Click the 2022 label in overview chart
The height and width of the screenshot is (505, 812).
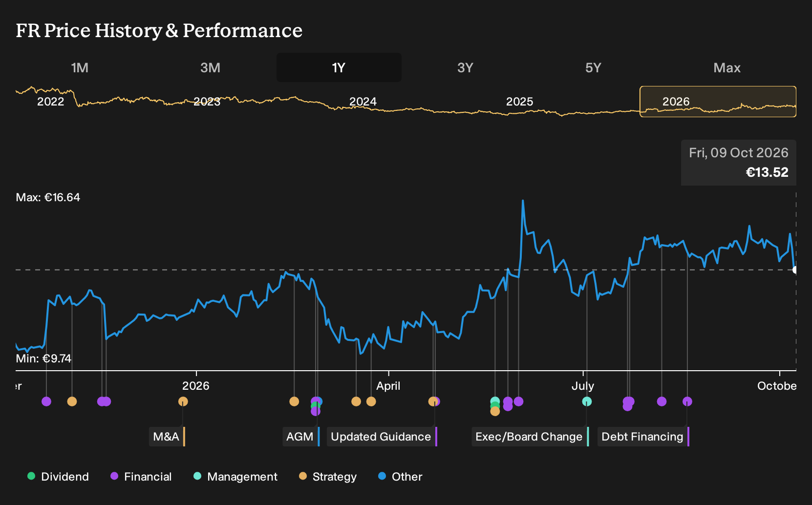(51, 102)
